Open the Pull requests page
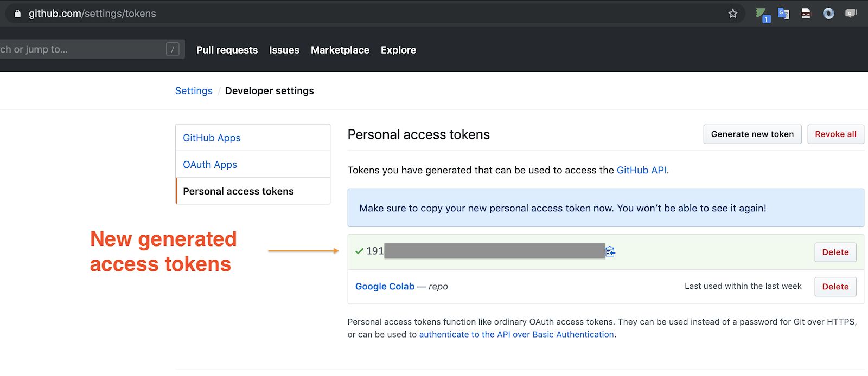Screen dimensions: 868x376 pyautogui.click(x=227, y=50)
